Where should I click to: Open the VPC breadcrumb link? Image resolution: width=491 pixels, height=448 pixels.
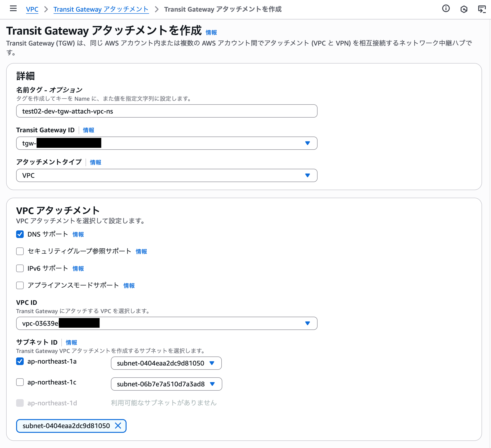pyautogui.click(x=32, y=9)
